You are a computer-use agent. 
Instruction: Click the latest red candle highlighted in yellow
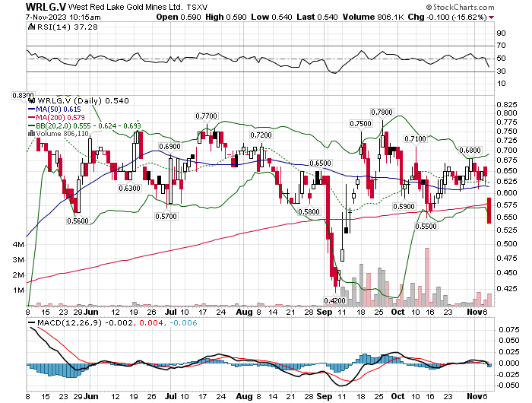[489, 211]
